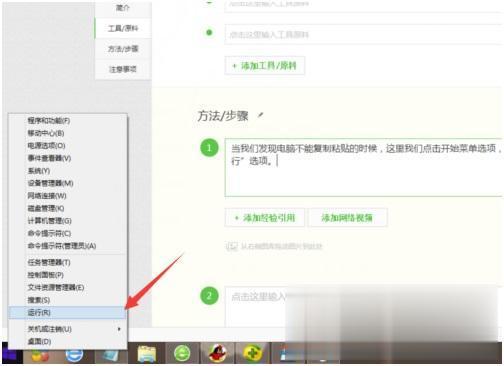Open 控制面板(P) from the menu
The height and width of the screenshot is (366, 504).
(68, 275)
